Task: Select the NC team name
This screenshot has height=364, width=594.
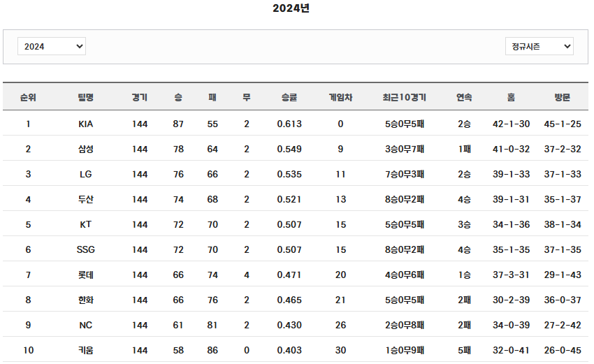Action: click(x=86, y=325)
